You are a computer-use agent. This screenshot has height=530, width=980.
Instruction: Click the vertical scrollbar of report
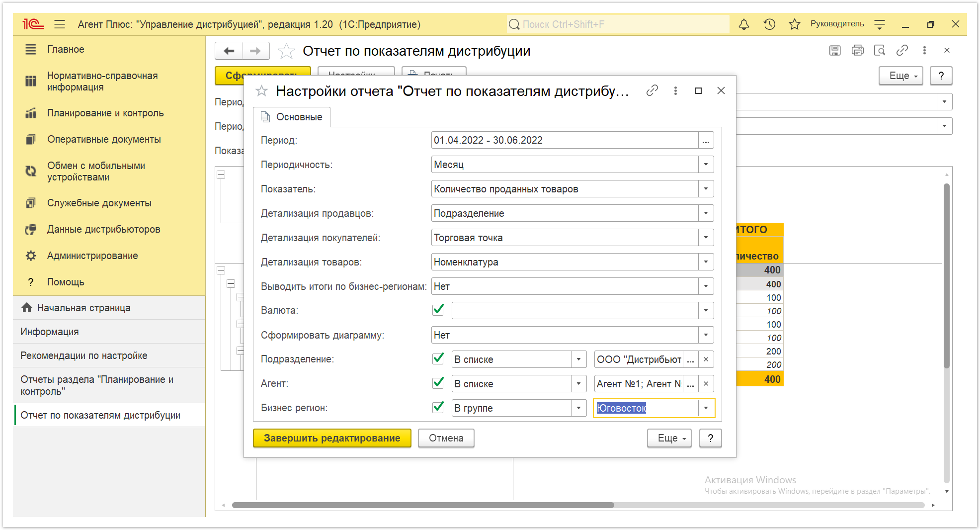947,276
